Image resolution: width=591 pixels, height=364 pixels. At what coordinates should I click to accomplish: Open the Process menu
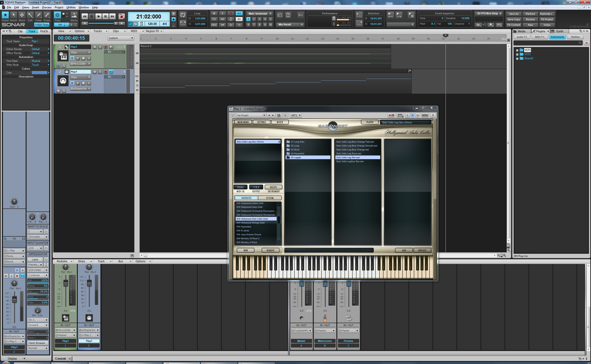(x=46, y=7)
